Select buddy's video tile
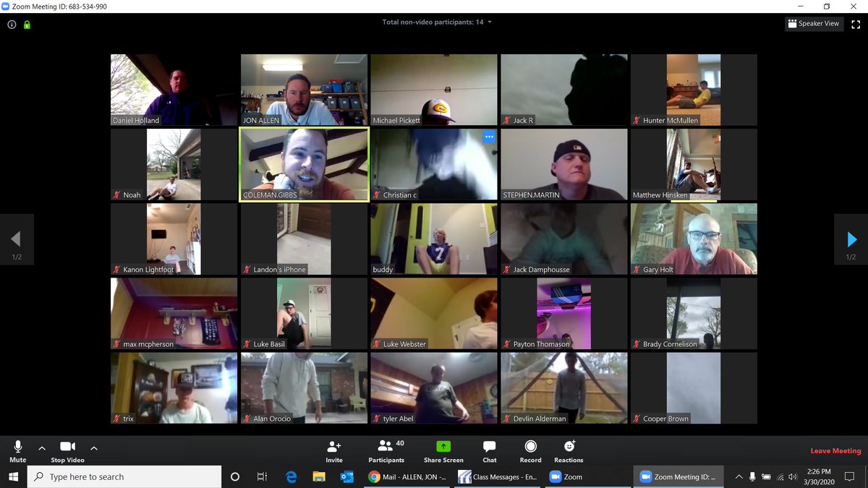 (x=434, y=239)
